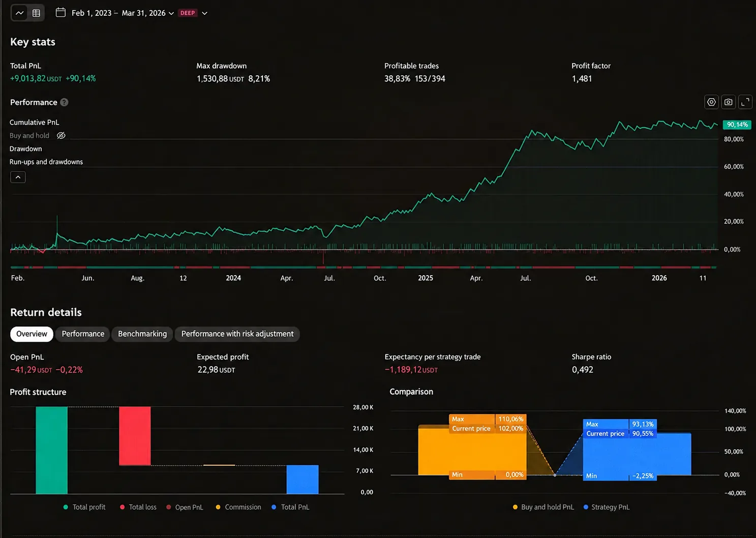Click the 90,14% price label on chart axis
Screen dimensions: 756x538
737,125
